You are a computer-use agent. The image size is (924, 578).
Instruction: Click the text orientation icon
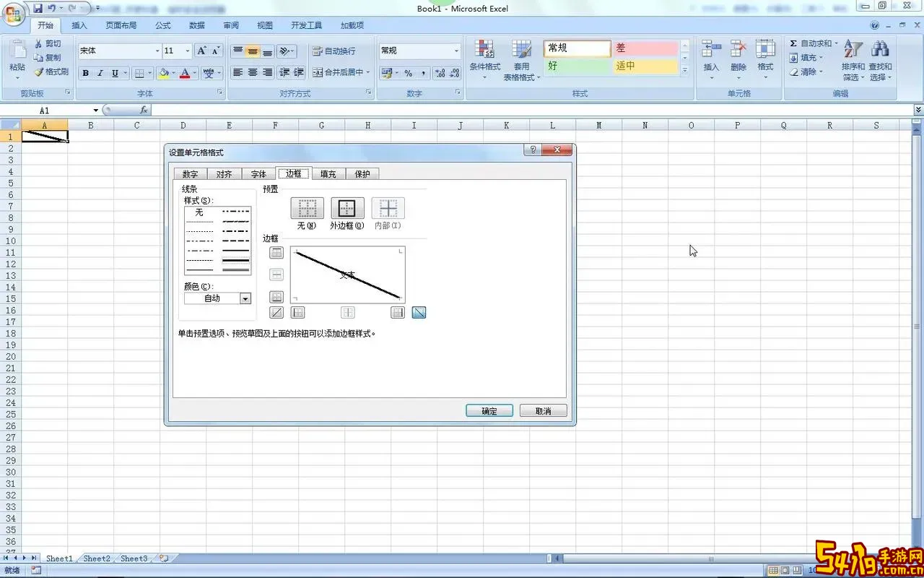pyautogui.click(x=284, y=51)
